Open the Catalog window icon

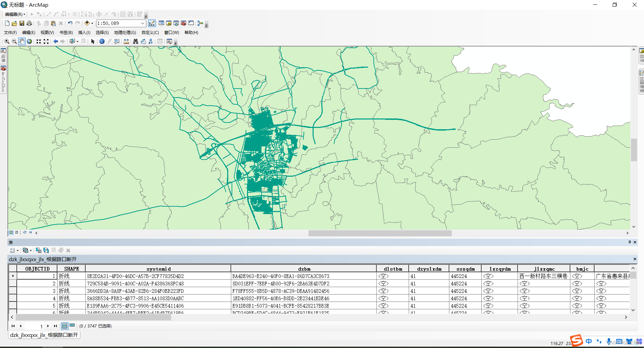[169, 23]
